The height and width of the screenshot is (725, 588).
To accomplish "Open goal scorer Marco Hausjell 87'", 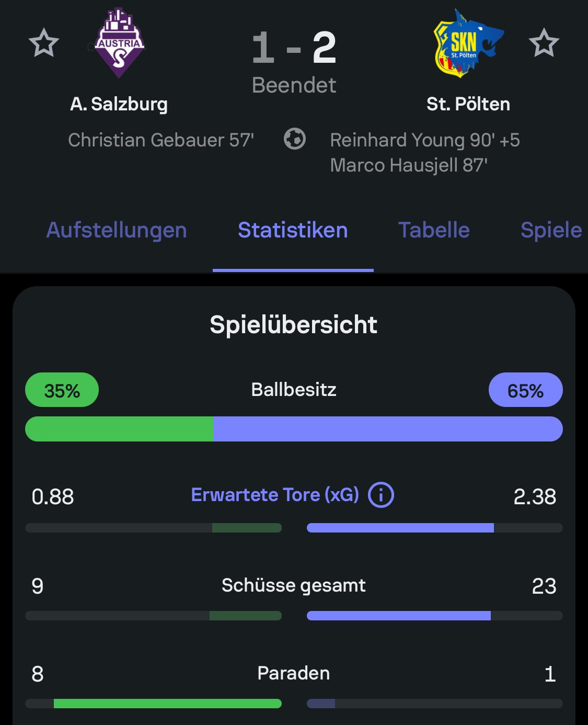I will point(409,165).
